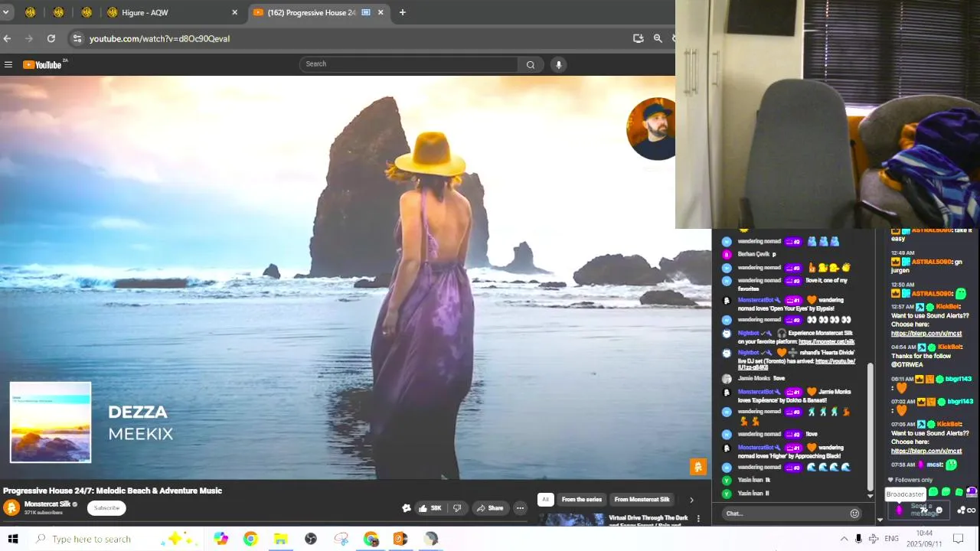Click the Monstercat Silk channel avatar

pyautogui.click(x=11, y=507)
